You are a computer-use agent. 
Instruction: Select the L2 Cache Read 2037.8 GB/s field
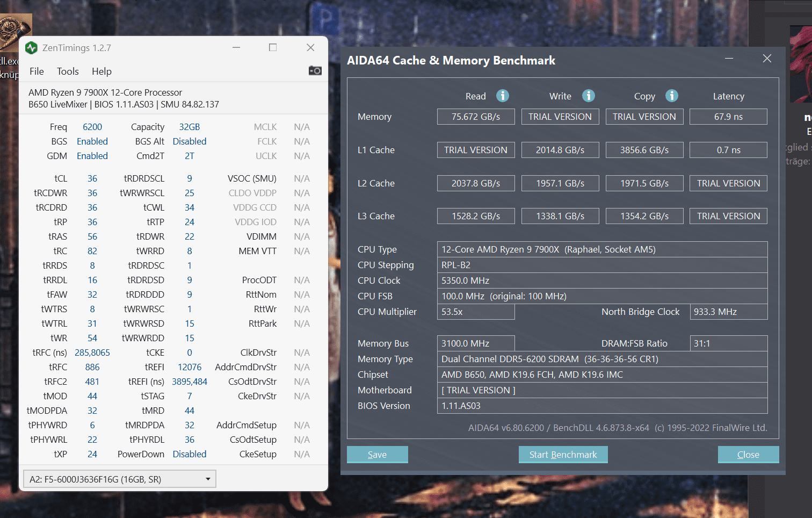click(x=476, y=183)
